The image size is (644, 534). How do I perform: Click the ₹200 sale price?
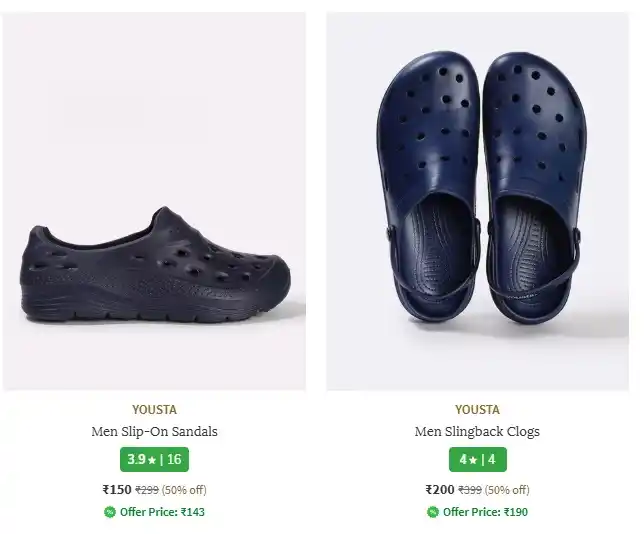click(440, 490)
